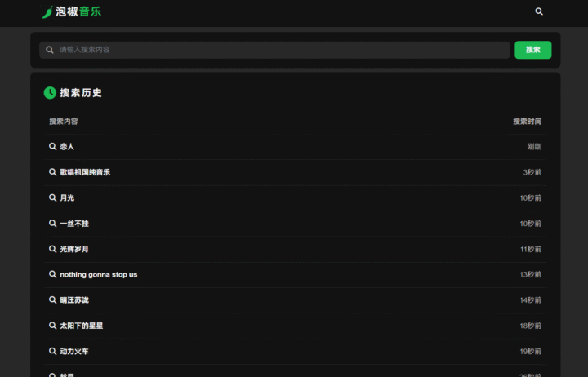Open history item nothing gonna stop us
Viewport: 588px width, 377px height.
pos(98,275)
